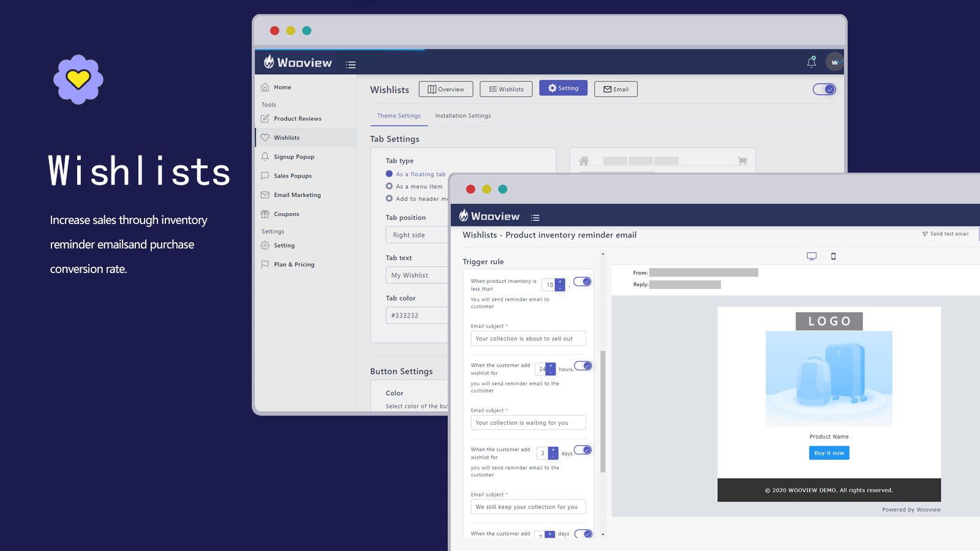This screenshot has width=980, height=551.
Task: Select Product Reviews in the sidebar
Action: click(298, 118)
